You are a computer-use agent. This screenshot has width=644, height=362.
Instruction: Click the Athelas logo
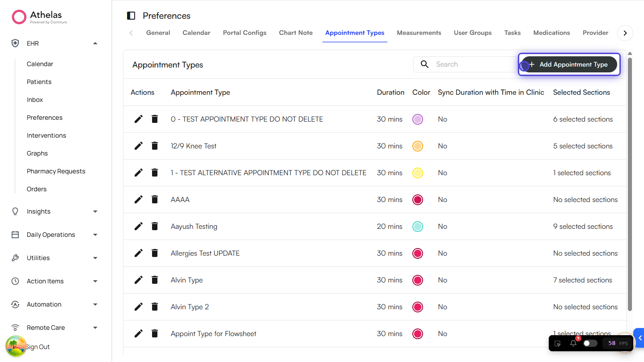click(39, 17)
